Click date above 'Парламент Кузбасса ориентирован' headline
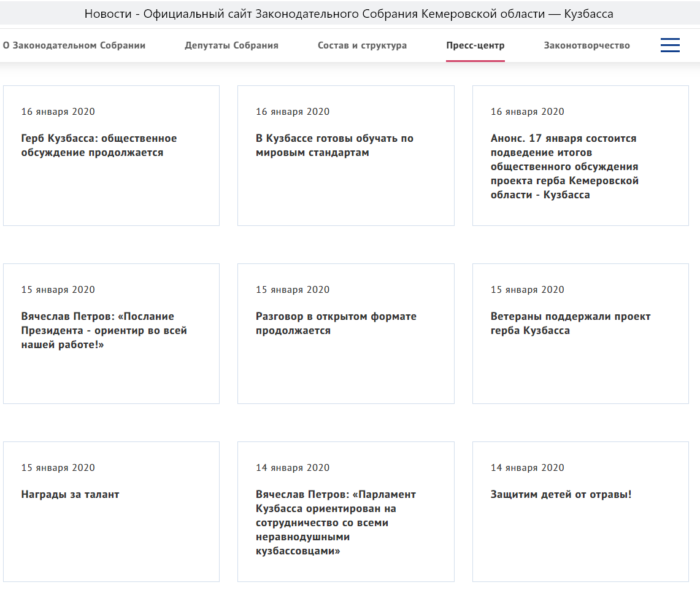Screen dimensions: 700x590 (x=293, y=468)
